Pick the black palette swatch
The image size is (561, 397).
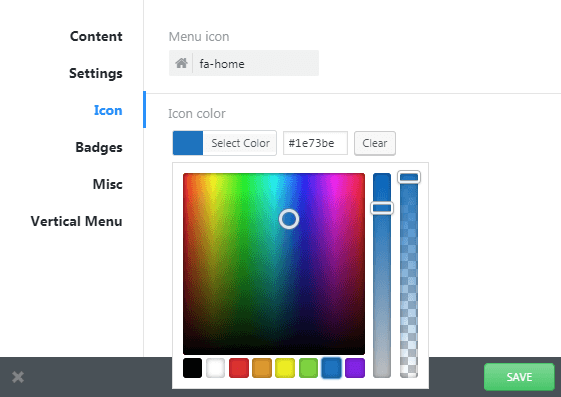click(x=192, y=368)
